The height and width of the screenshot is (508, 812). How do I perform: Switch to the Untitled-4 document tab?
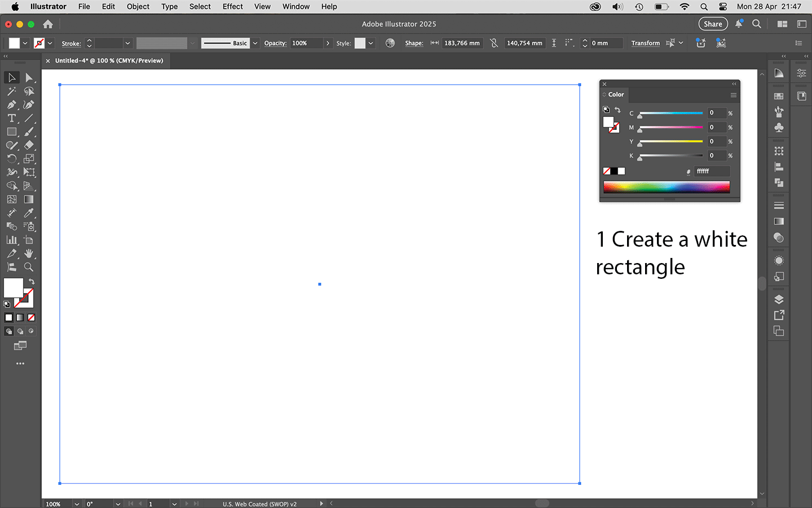click(x=109, y=60)
